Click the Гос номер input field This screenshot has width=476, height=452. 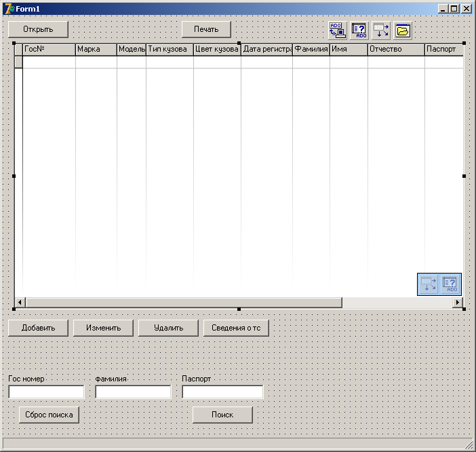(46, 392)
